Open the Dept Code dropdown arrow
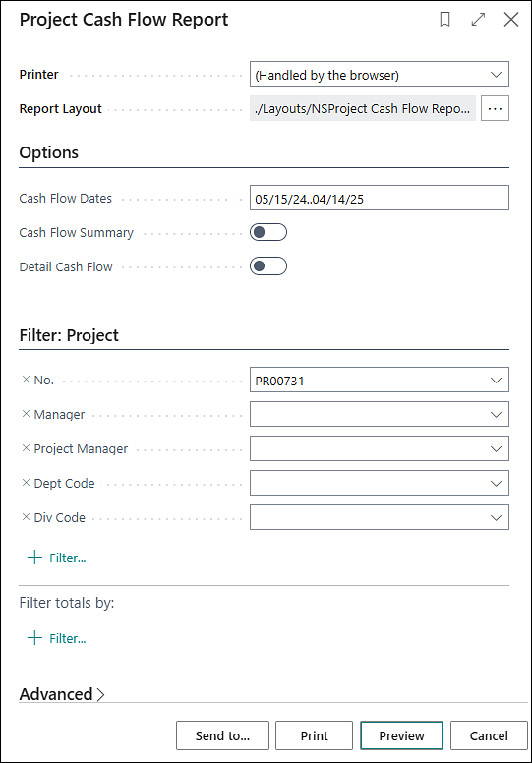This screenshot has height=763, width=532. 496,483
